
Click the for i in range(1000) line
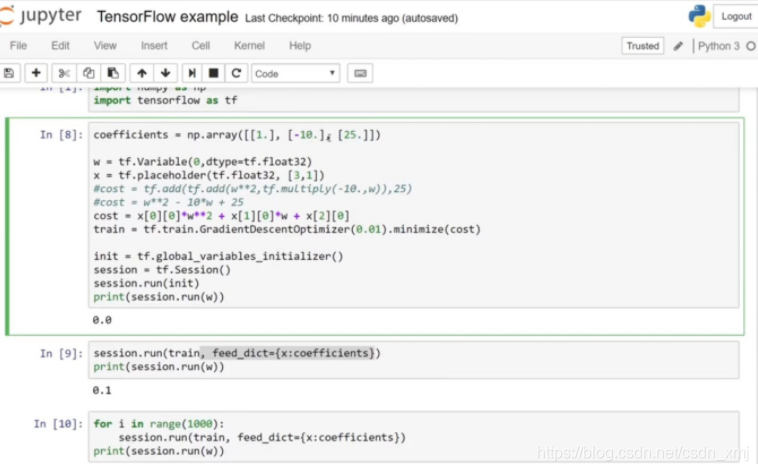point(159,424)
